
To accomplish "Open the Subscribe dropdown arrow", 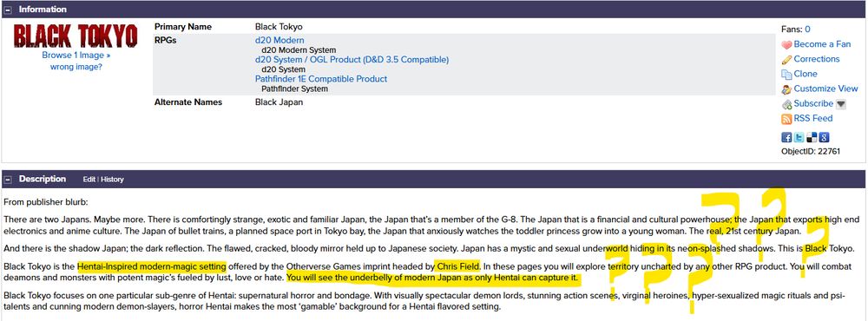I will point(840,104).
